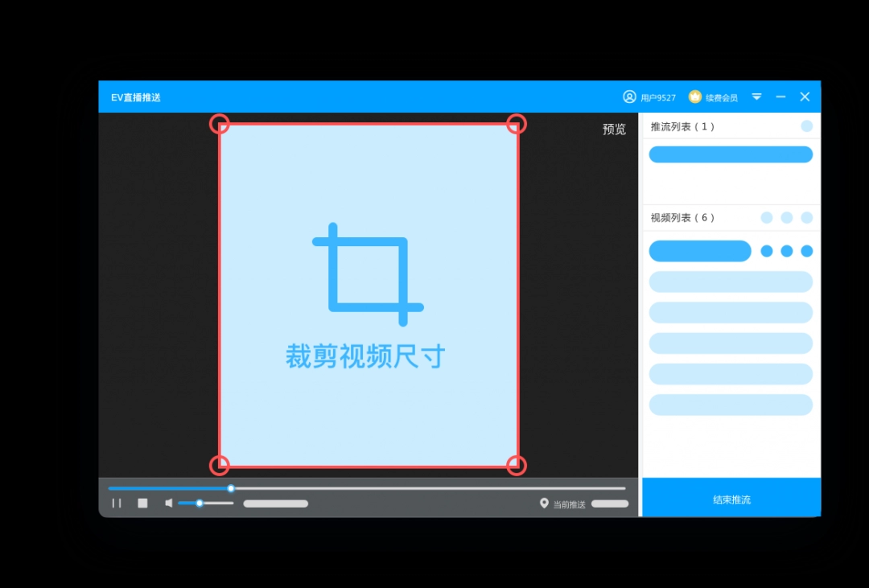Viewport: 869px width, 588px height.
Task: Click the location pin icon next to 当前推送
Action: [544, 504]
